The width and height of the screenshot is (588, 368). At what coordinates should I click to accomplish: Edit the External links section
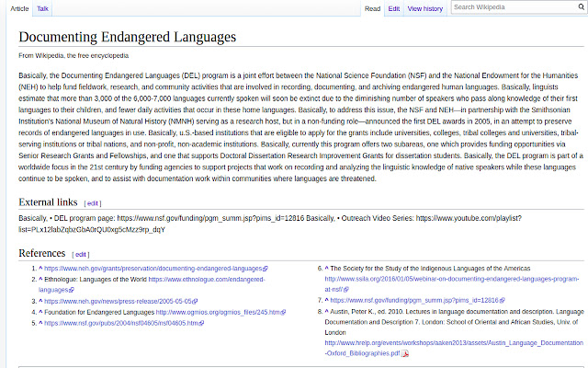(92, 203)
